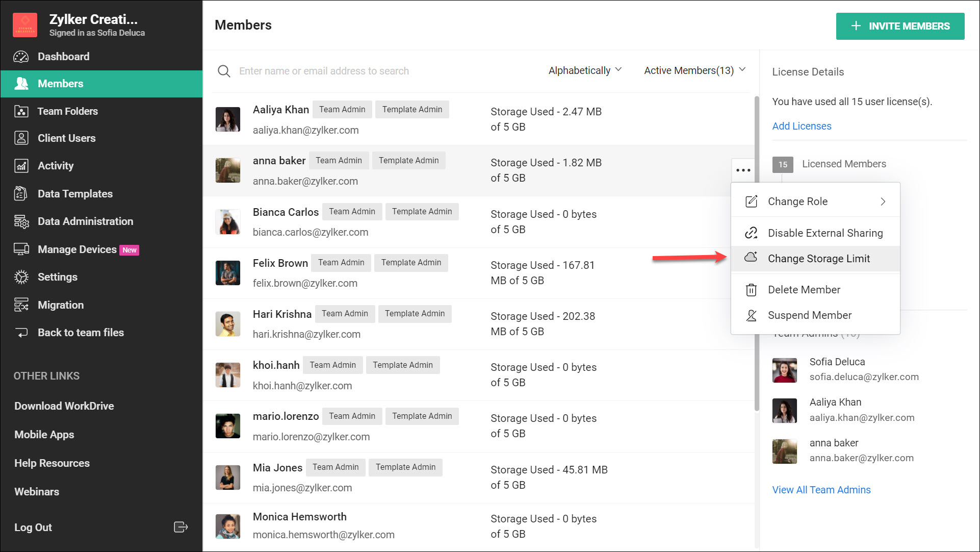The height and width of the screenshot is (552, 980).
Task: Open the Add Licenses link
Action: (x=802, y=126)
